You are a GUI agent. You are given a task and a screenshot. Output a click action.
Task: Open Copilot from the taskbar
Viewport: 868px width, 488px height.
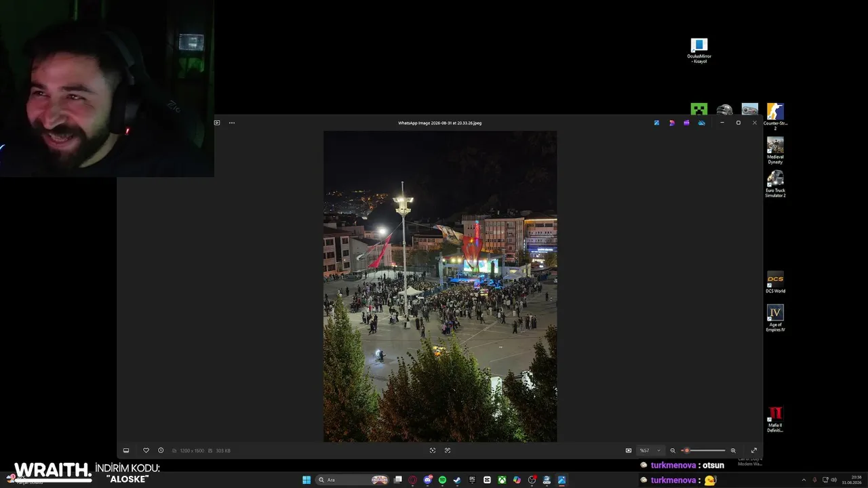517,480
